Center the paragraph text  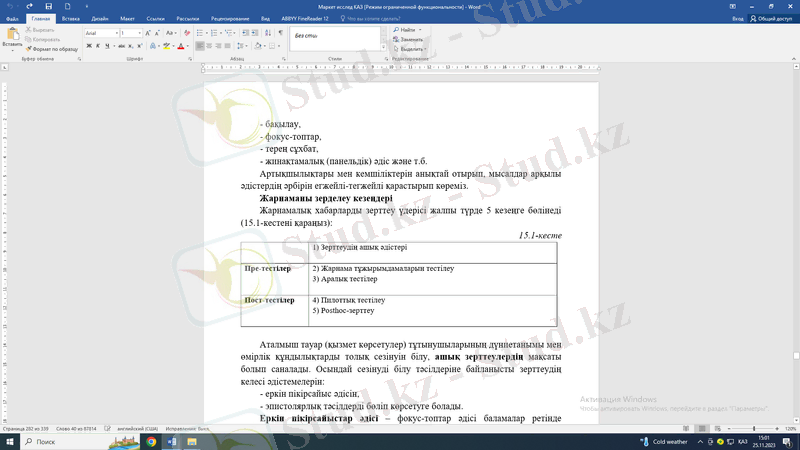click(209, 46)
